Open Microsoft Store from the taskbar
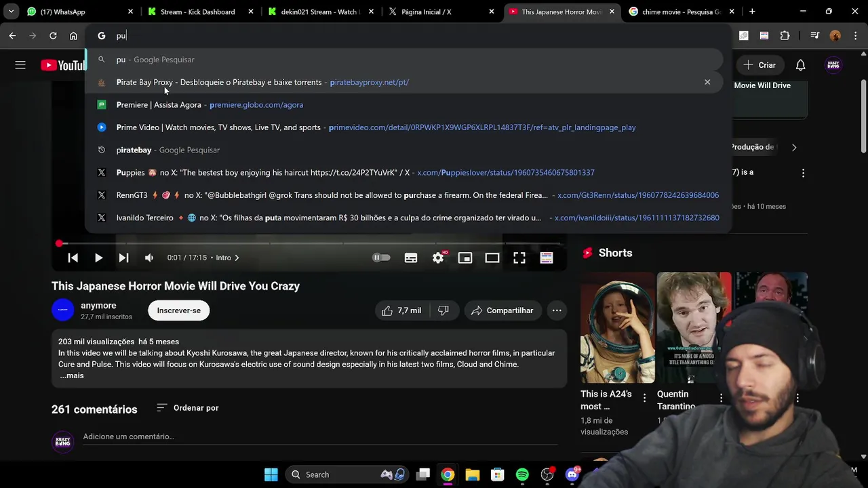 498,474
